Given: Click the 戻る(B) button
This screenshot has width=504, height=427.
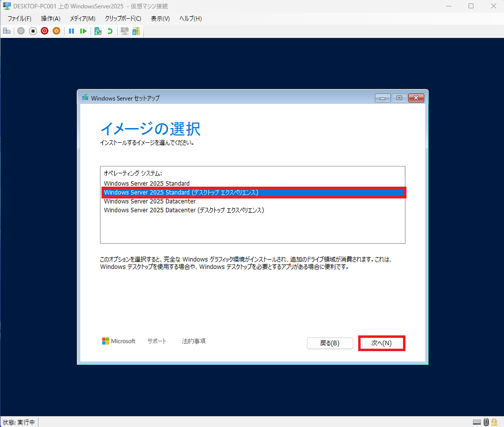Looking at the screenshot, I should [x=330, y=343].
